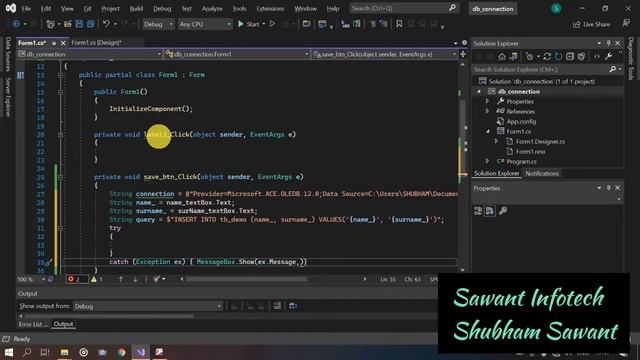Screen dimensions: 640x360
Task: Expand the References tree node
Action: tap(487, 111)
